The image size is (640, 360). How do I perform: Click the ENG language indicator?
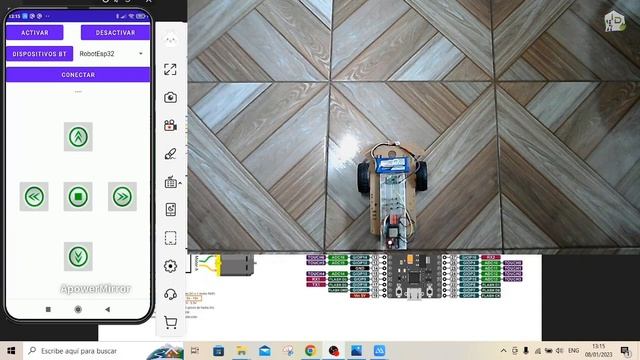tap(573, 351)
